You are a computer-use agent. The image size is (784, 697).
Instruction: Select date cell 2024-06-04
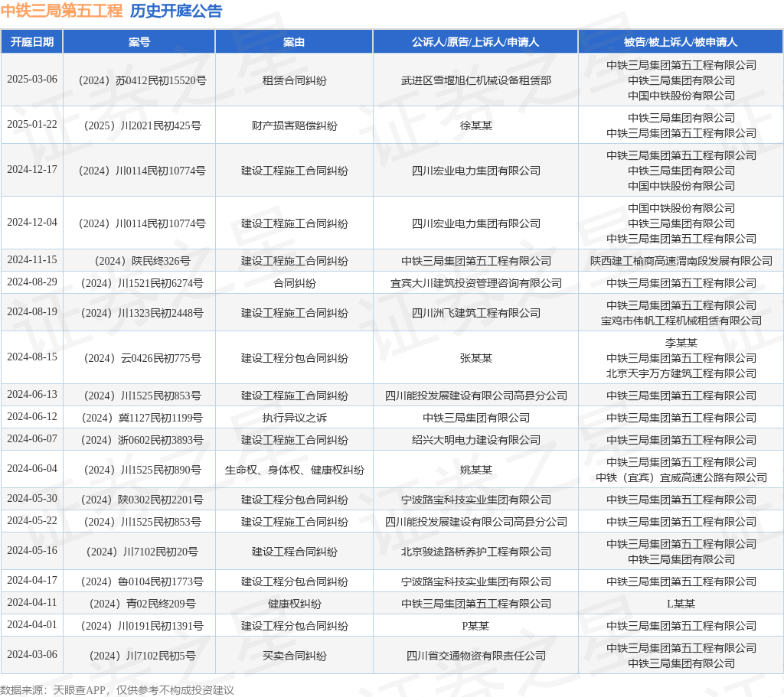(x=32, y=469)
